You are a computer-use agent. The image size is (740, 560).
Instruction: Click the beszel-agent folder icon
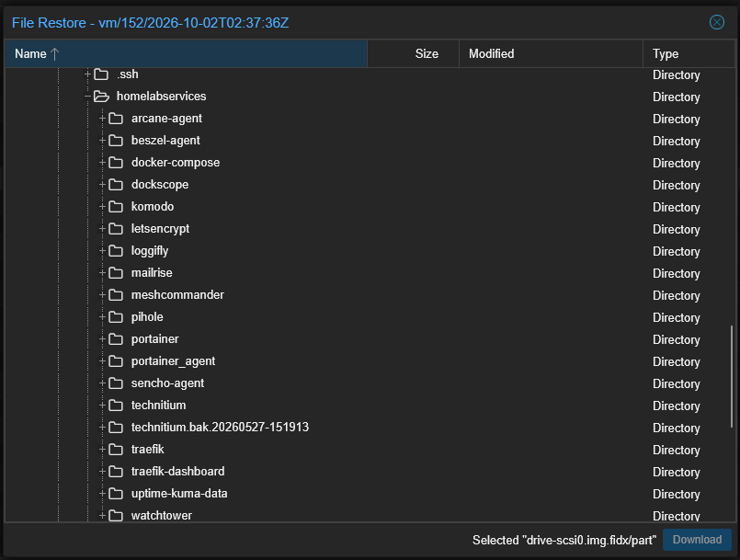[x=116, y=141]
